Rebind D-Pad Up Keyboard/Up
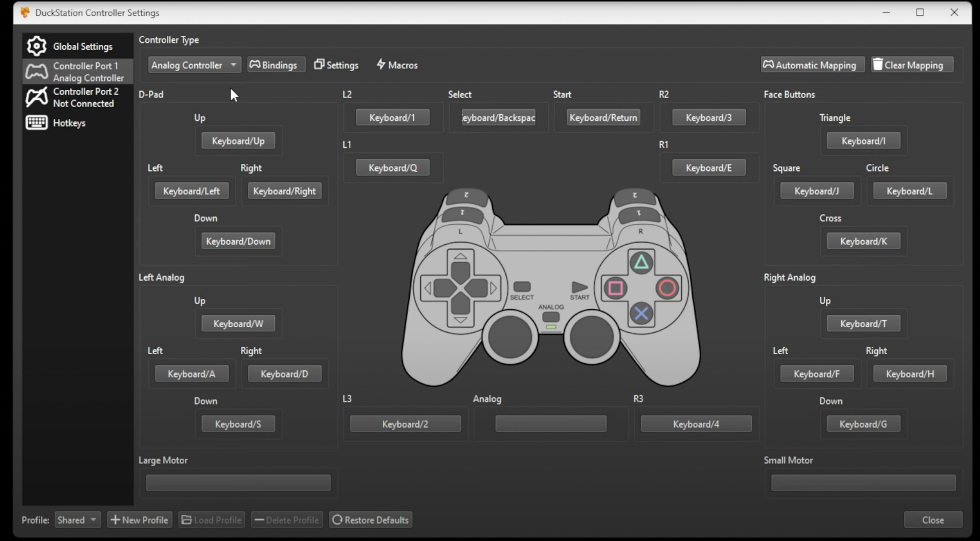Viewport: 980px width, 541px height. click(x=238, y=141)
